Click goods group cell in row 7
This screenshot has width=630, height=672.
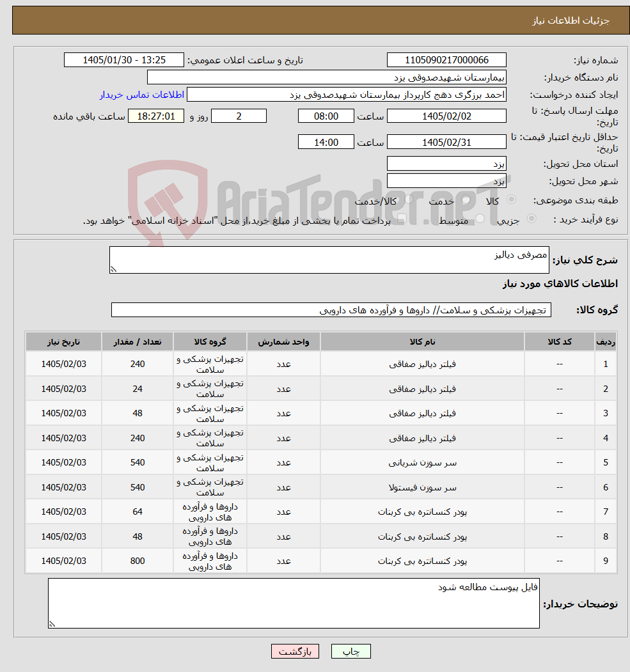click(210, 512)
